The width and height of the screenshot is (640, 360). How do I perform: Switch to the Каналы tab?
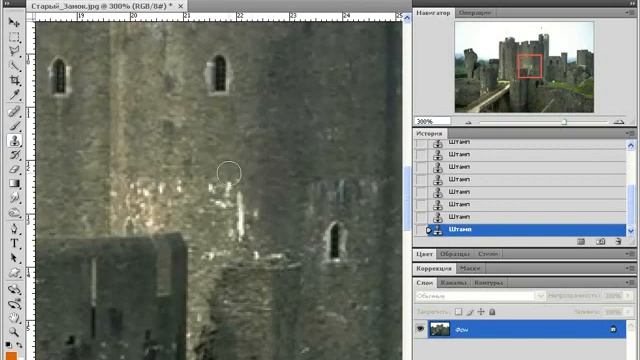pos(453,282)
